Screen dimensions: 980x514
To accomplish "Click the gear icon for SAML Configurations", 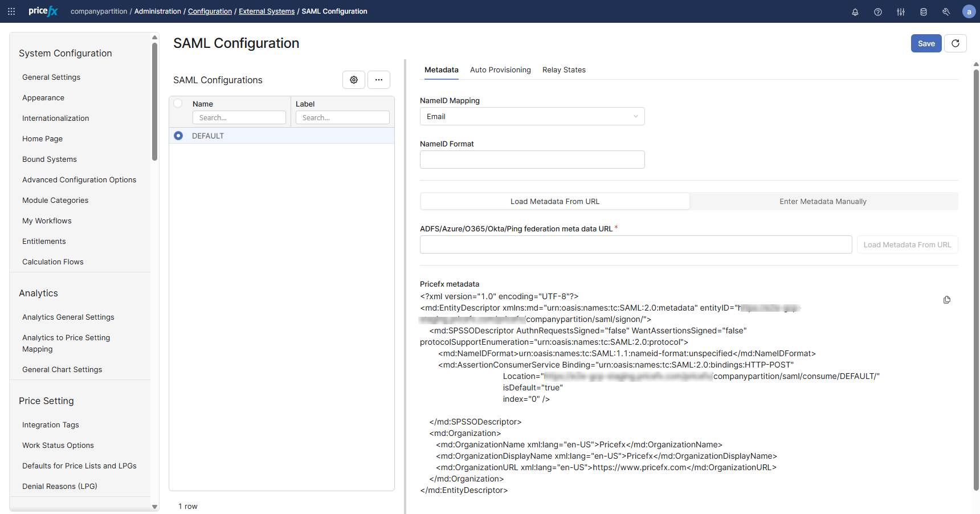I will (x=353, y=80).
